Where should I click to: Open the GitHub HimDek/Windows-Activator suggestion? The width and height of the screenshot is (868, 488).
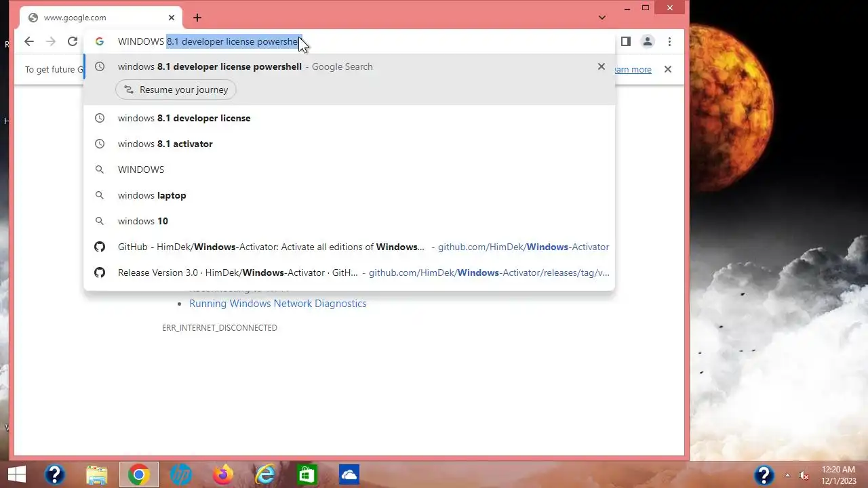(x=349, y=247)
